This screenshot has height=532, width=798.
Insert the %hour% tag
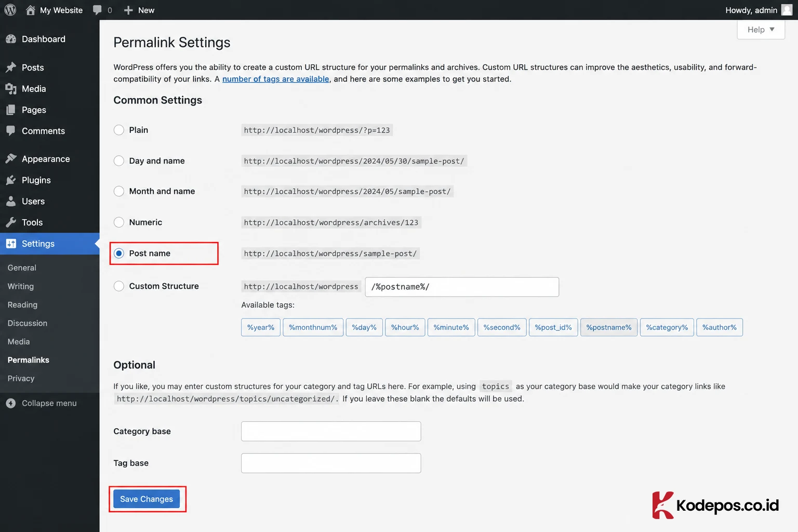(405, 327)
